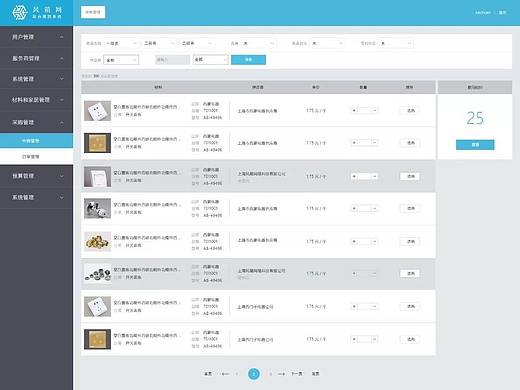520x390 pixels.
Task: Click the left arrow pagination icon
Action: coord(225,374)
